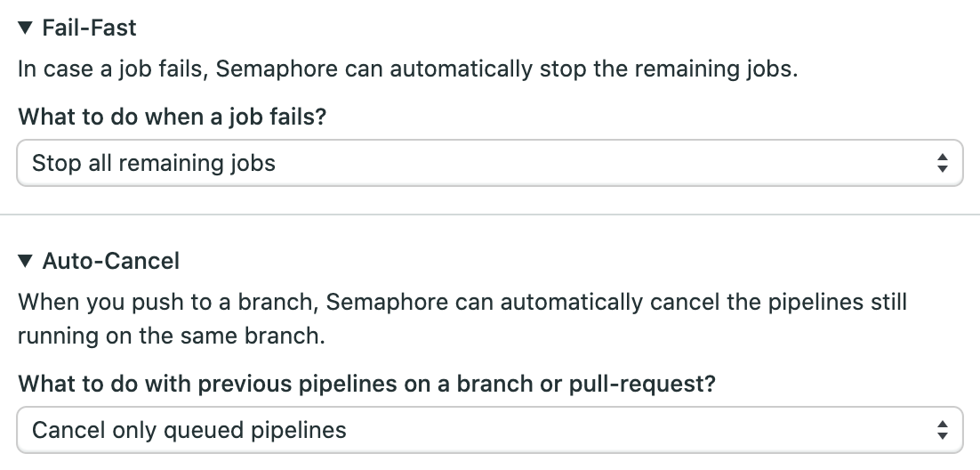Click the 'What to do when a job fails?' label
Image resolution: width=980 pixels, height=470 pixels.
[173, 117]
